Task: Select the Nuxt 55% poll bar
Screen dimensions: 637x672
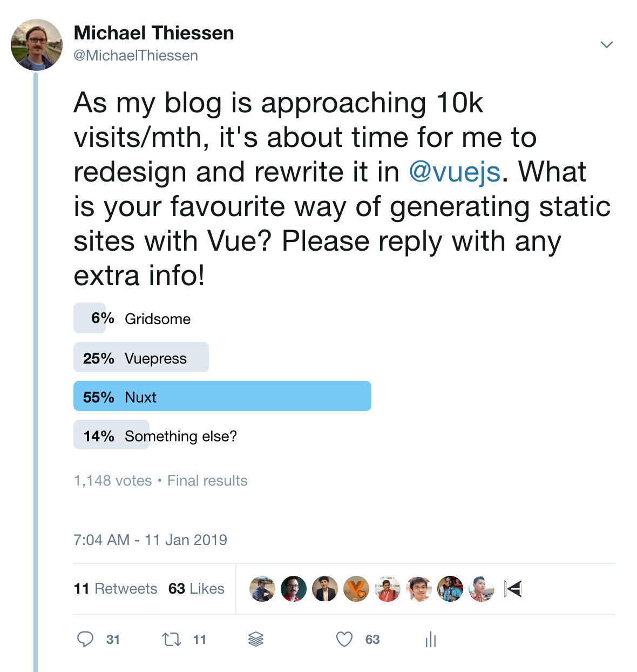Action: 222,396
